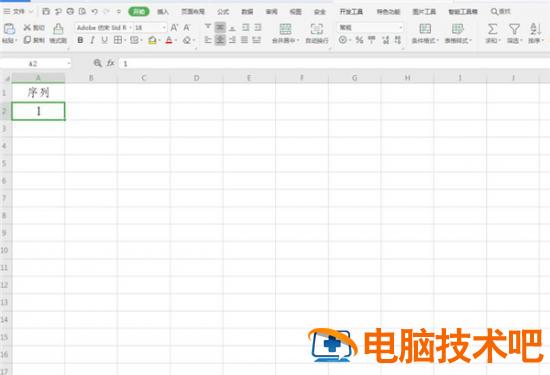
Task: Click the AutoSum sigma icon
Action: pos(492,29)
